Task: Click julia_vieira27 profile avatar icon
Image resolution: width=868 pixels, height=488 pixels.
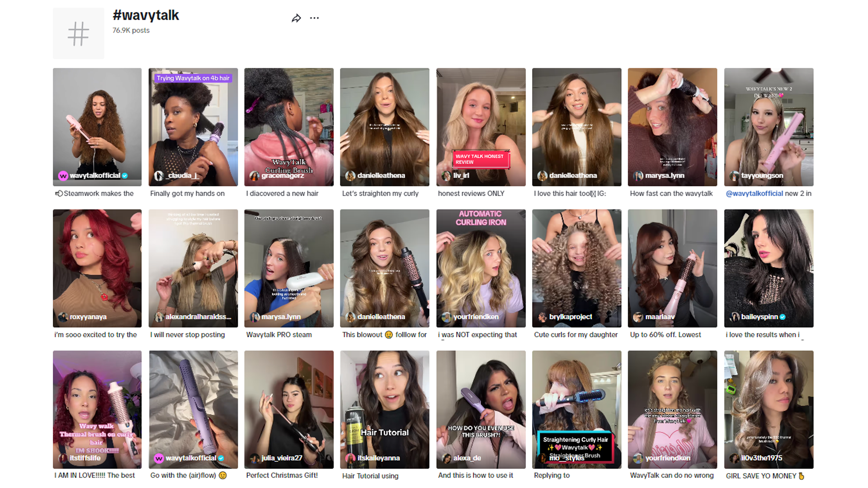Action: [255, 458]
